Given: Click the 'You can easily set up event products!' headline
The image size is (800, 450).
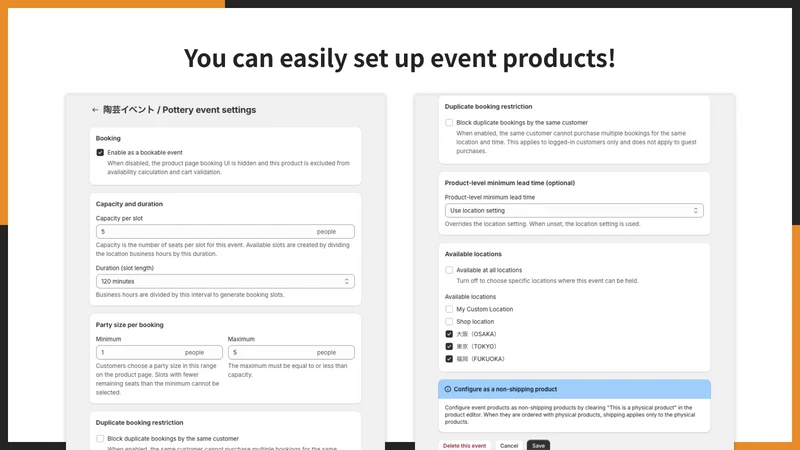Looking at the screenshot, I should click(x=399, y=58).
